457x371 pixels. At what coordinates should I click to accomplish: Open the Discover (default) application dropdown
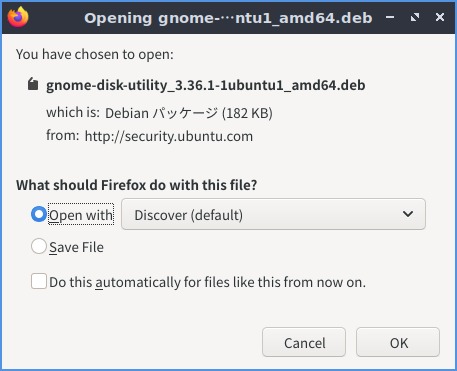click(273, 214)
